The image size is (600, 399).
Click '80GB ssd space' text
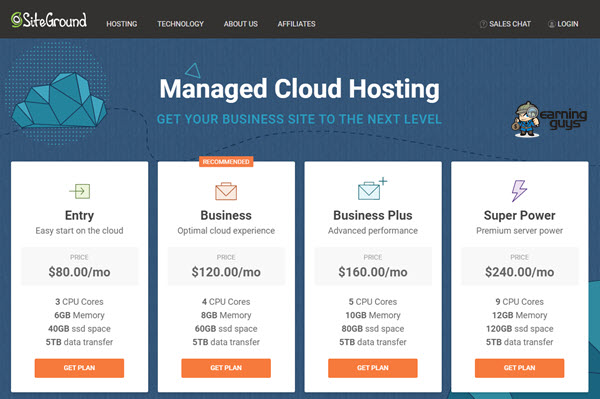point(373,329)
